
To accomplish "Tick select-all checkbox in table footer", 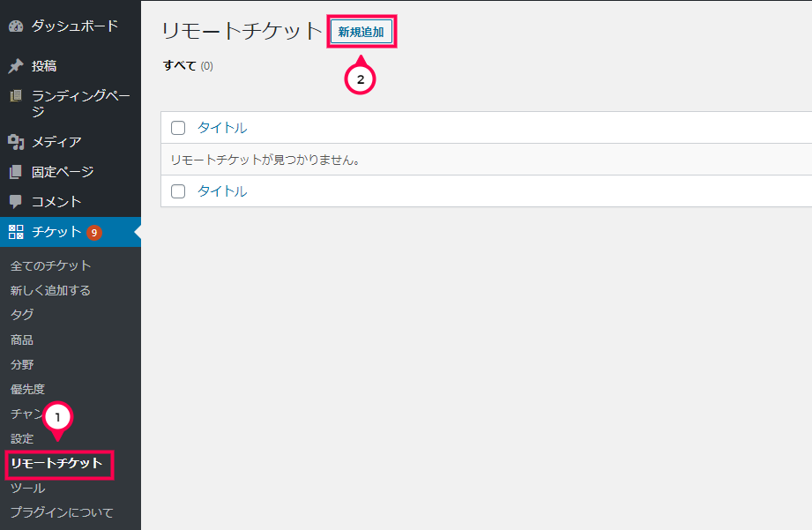I will point(178,191).
